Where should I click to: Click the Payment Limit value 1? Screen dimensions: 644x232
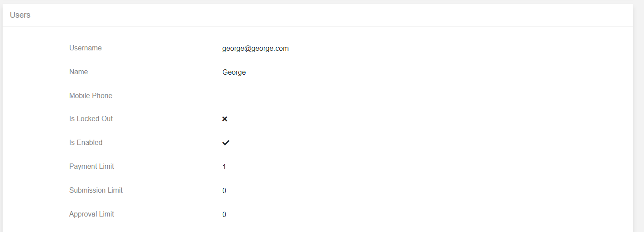pos(224,167)
